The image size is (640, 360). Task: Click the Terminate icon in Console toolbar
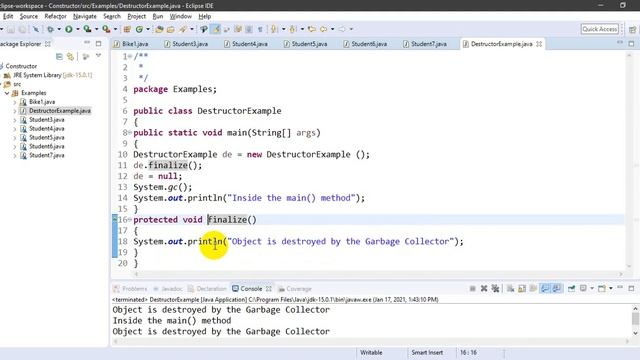click(x=473, y=289)
